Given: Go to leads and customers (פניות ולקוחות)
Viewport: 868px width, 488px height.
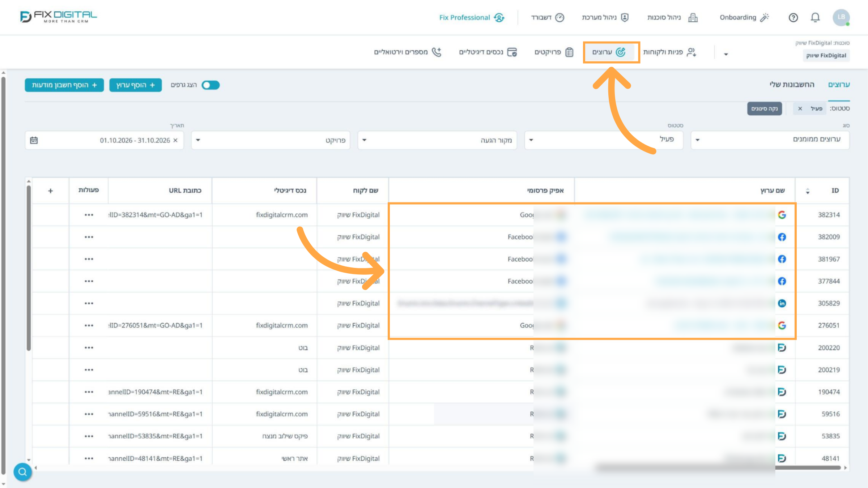Looking at the screenshot, I should [x=670, y=52].
